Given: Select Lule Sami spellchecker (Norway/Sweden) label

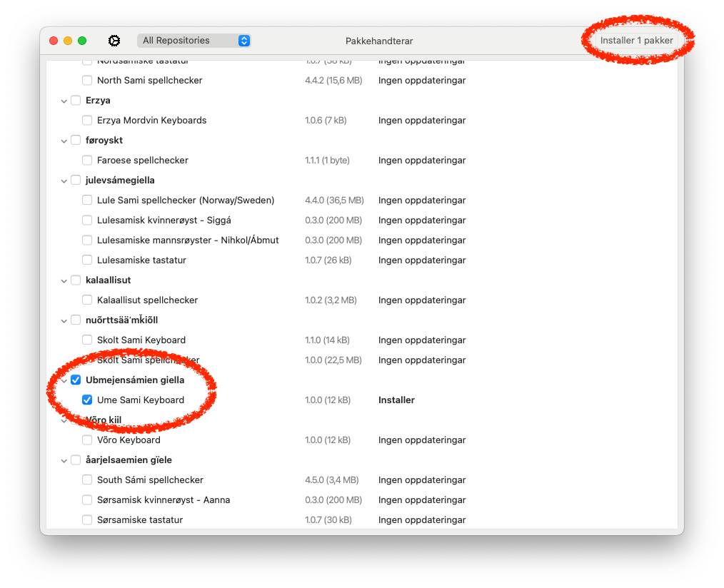Looking at the screenshot, I should pos(186,201).
